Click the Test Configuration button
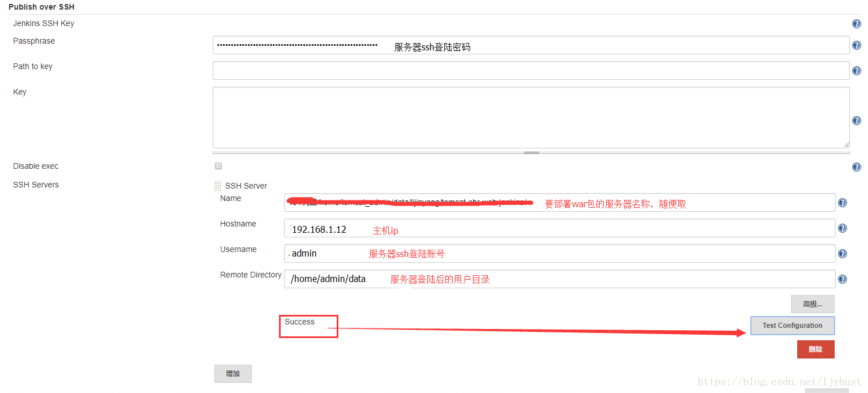The width and height of the screenshot is (868, 393). [792, 325]
